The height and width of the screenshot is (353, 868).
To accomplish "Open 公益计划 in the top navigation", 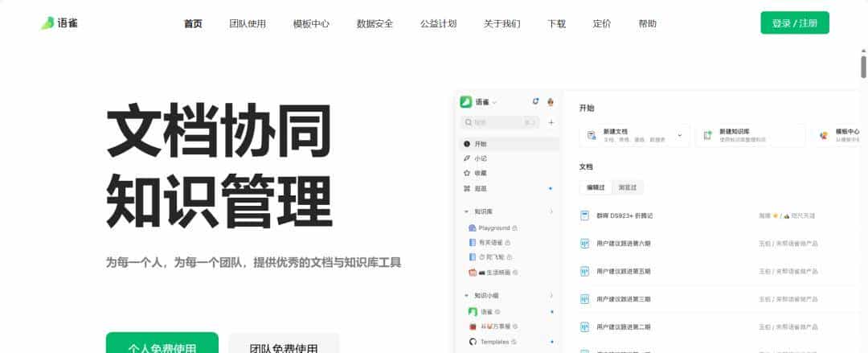I will click(x=439, y=23).
